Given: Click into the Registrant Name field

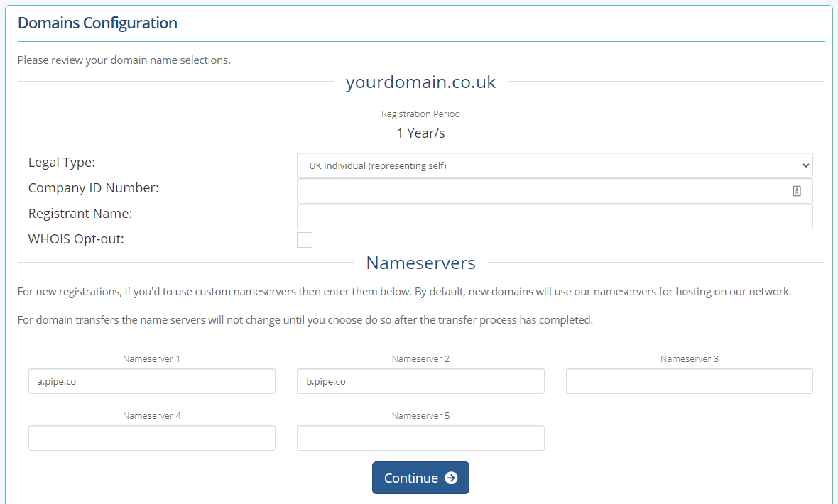Looking at the screenshot, I should pos(555,217).
